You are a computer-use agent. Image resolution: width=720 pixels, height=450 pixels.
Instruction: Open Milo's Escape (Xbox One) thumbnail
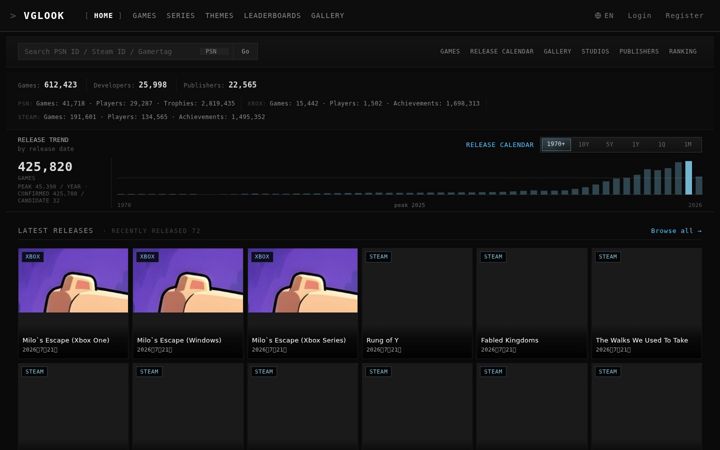(73, 281)
